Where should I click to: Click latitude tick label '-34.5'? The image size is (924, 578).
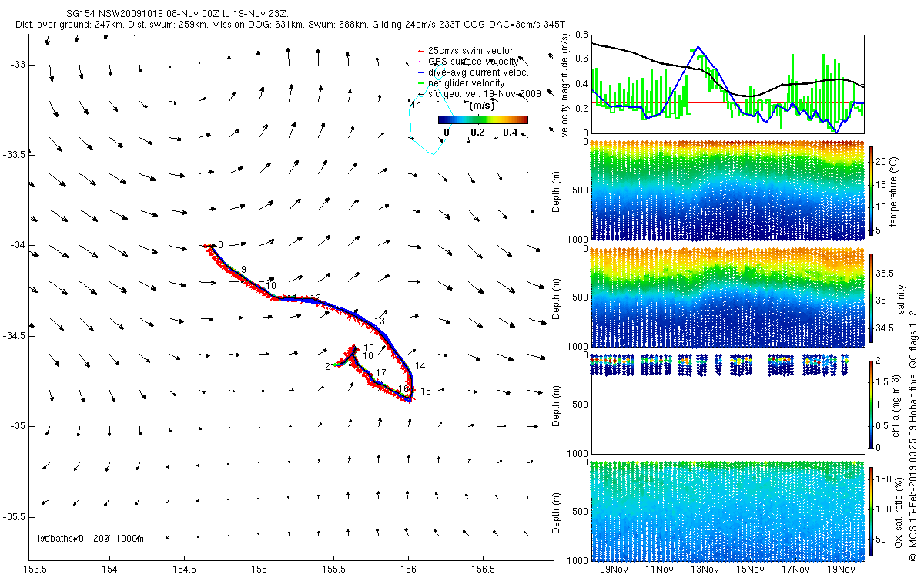(14, 336)
